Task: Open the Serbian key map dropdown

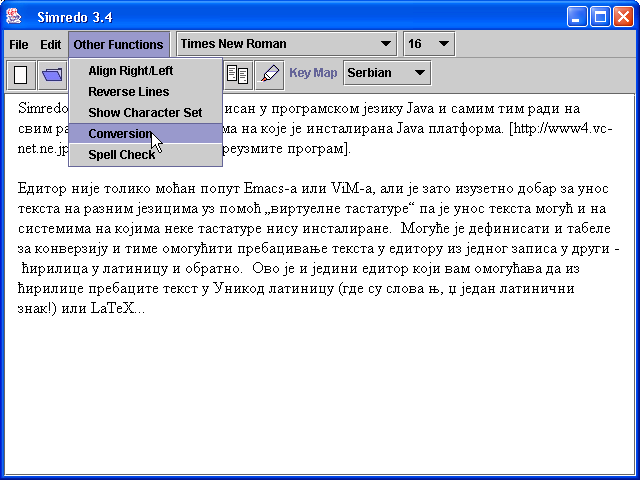Action: click(386, 73)
